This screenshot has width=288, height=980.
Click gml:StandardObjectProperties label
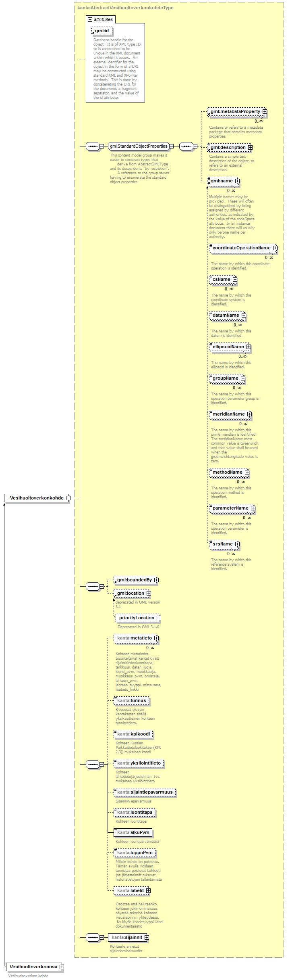[x=139, y=146]
